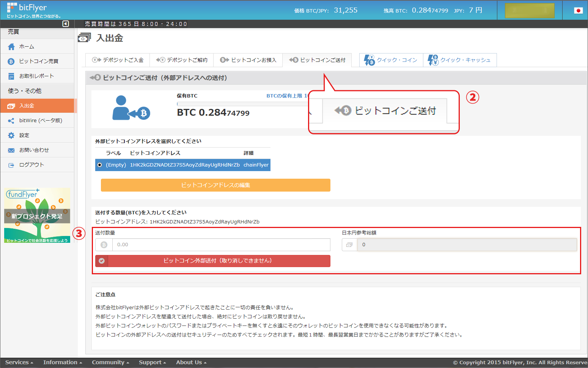
Task: Click the bitcoin icon beside 送付数量 field
Action: point(104,245)
